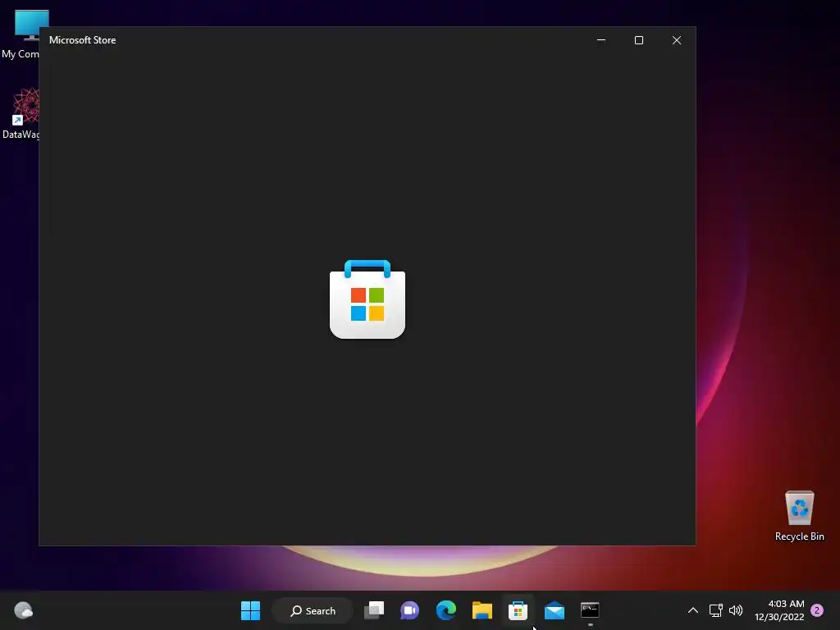This screenshot has height=630, width=840.
Task: Open Task View on taskbar
Action: coord(374,610)
